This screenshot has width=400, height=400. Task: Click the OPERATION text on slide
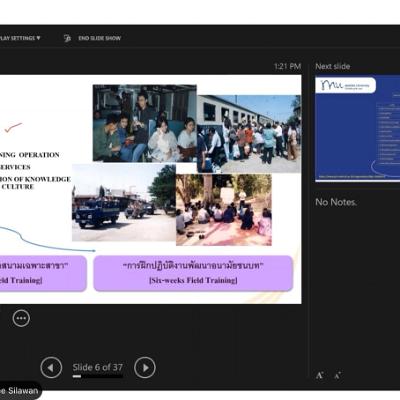click(39, 155)
